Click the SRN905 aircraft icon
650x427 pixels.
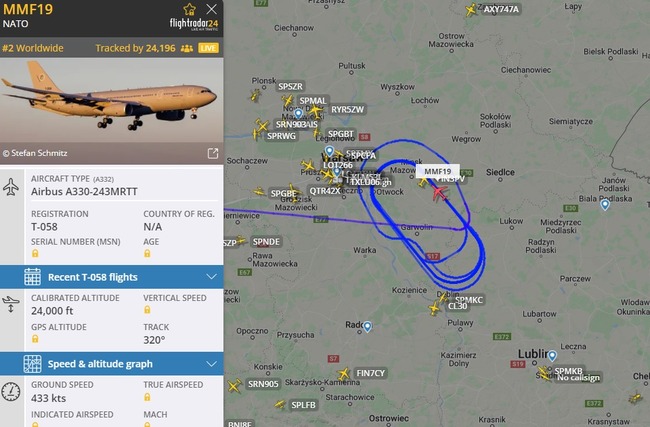(x=234, y=385)
